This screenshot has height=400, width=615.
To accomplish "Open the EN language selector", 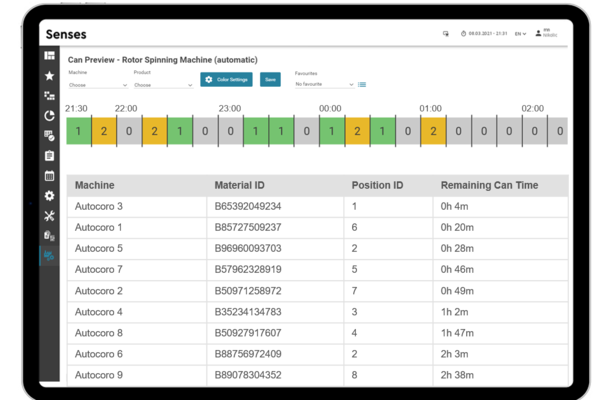I will 520,34.
